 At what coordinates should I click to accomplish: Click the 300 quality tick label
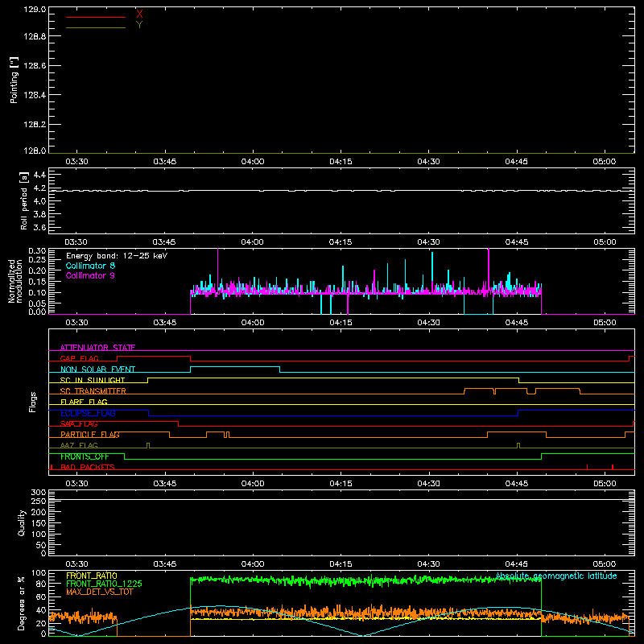coord(39,493)
